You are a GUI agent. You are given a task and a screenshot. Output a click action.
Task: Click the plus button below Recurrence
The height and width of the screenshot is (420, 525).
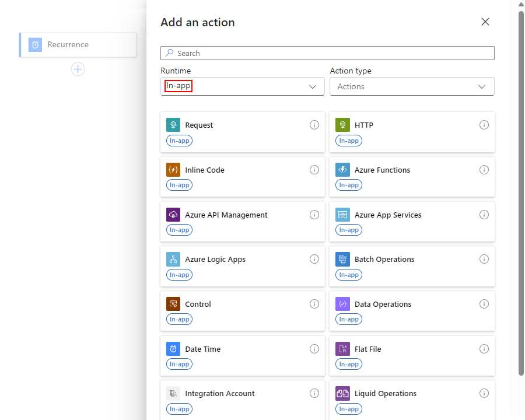pos(78,69)
